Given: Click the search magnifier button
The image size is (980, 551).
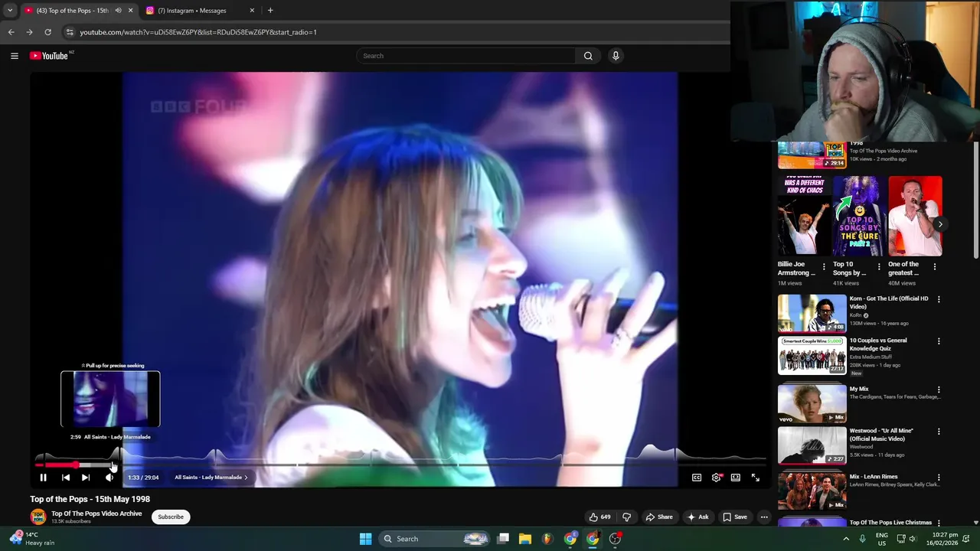Looking at the screenshot, I should point(588,56).
